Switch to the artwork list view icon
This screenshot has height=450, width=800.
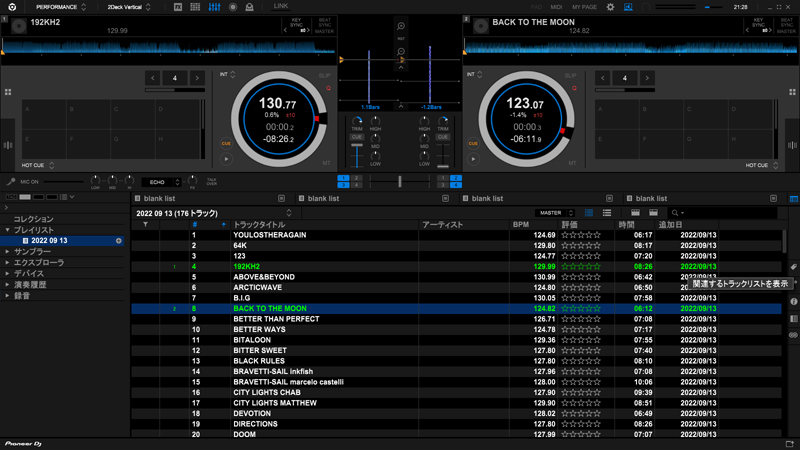606,213
